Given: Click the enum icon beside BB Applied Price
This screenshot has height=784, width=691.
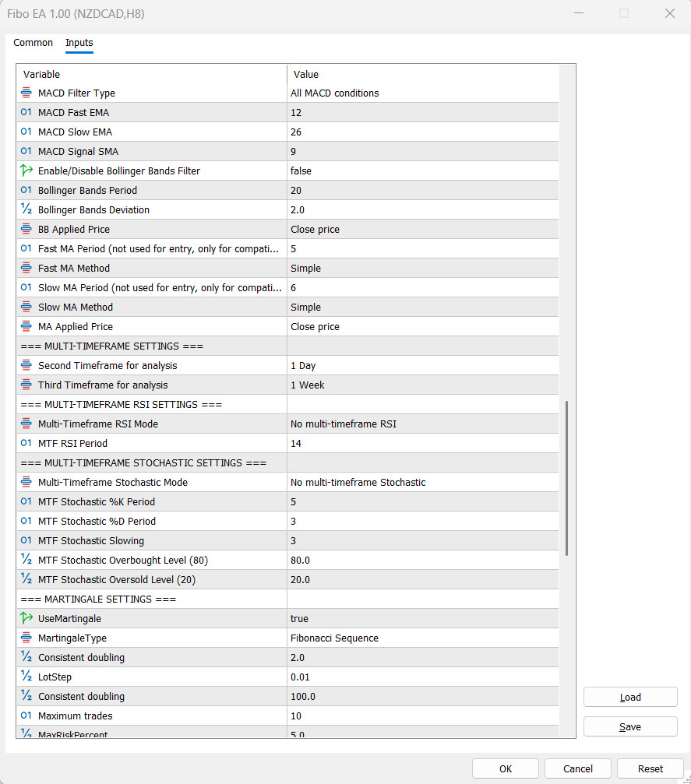Looking at the screenshot, I should click(26, 229).
